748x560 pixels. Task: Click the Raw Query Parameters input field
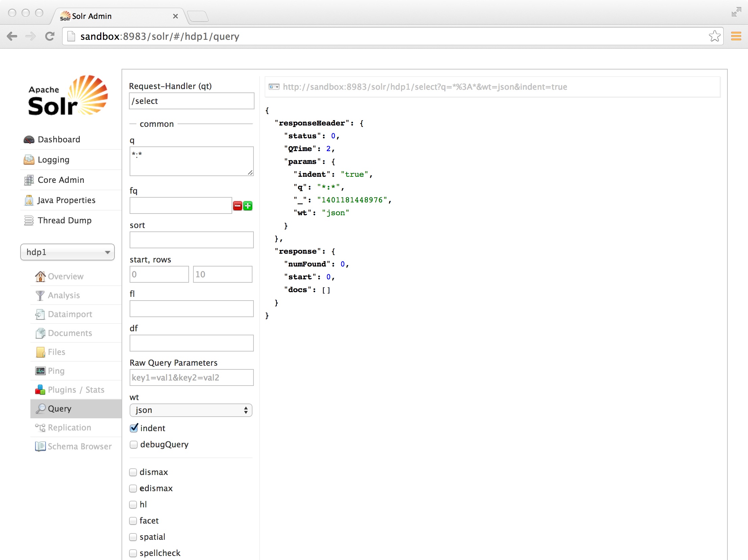tap(191, 377)
